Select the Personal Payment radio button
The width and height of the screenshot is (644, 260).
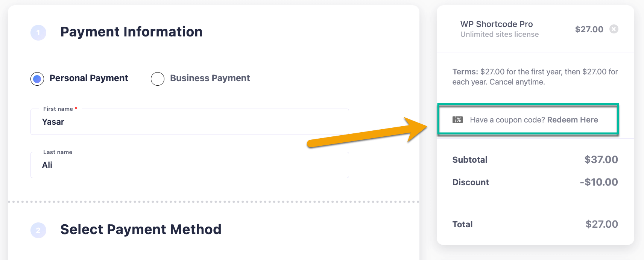37,79
